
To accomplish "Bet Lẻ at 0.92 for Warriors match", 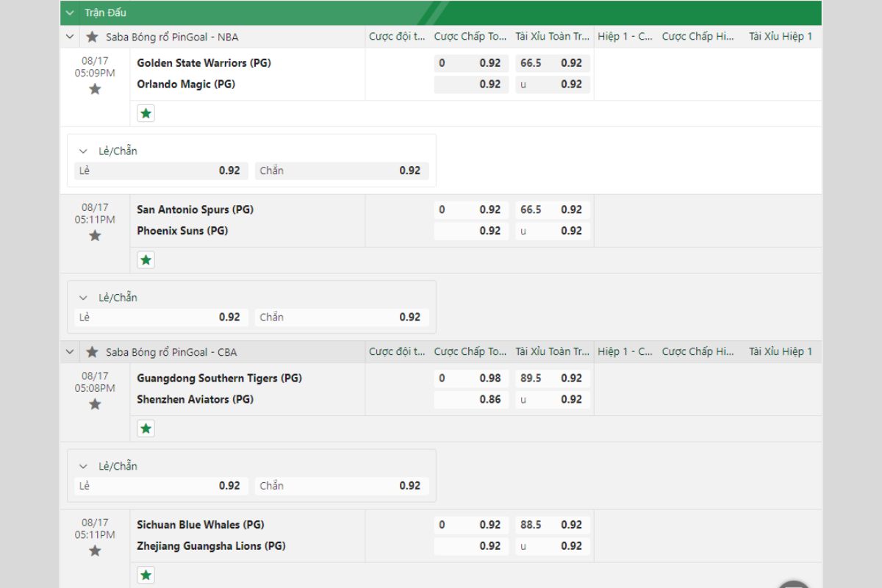I will (161, 171).
